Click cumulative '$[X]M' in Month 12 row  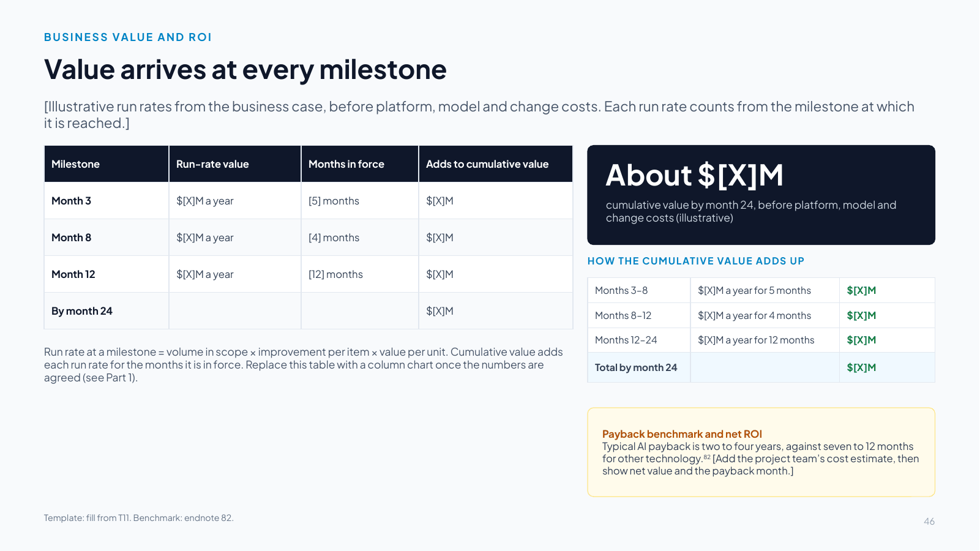point(440,274)
